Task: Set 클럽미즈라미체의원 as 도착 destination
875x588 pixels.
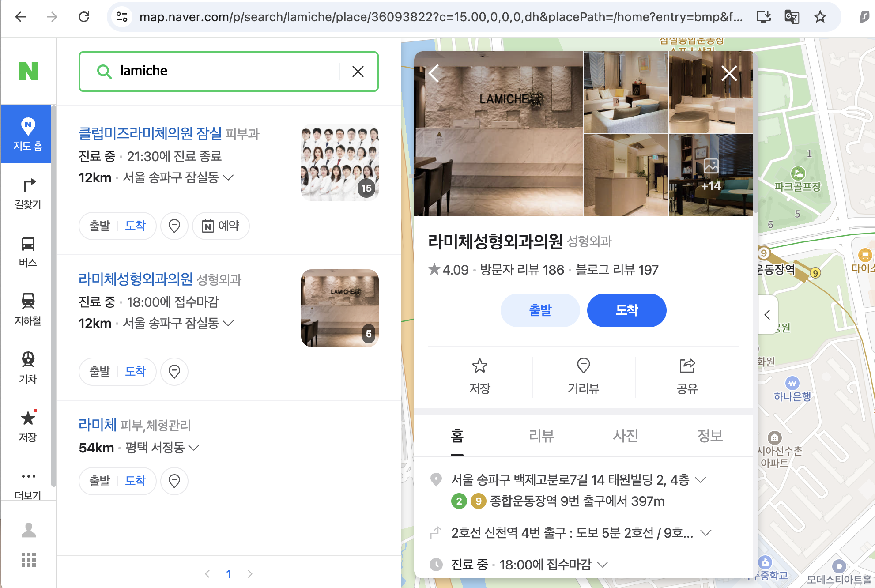Action: [x=135, y=226]
